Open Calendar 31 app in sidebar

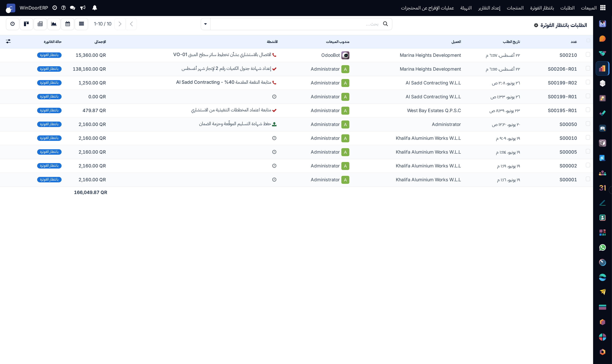point(602,188)
